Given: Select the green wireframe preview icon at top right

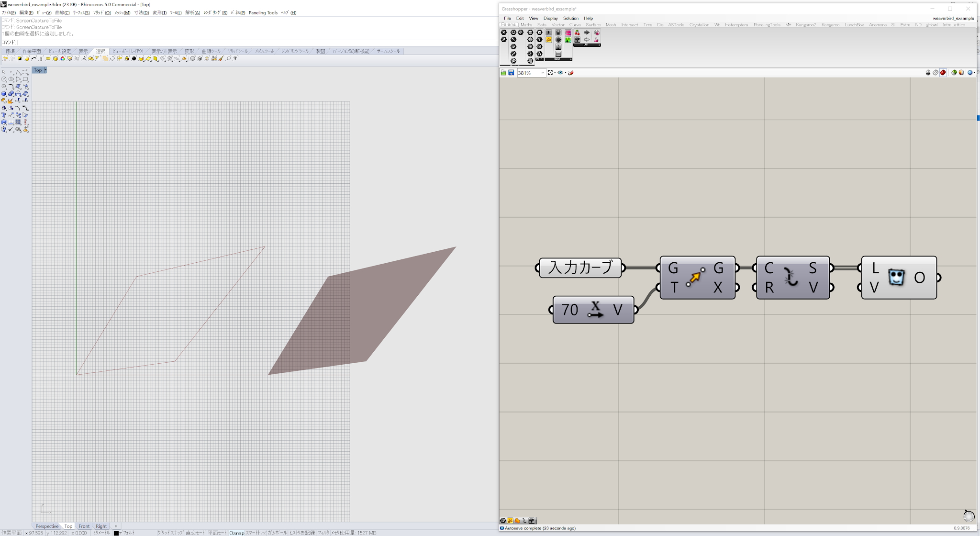Looking at the screenshot, I should coord(954,72).
